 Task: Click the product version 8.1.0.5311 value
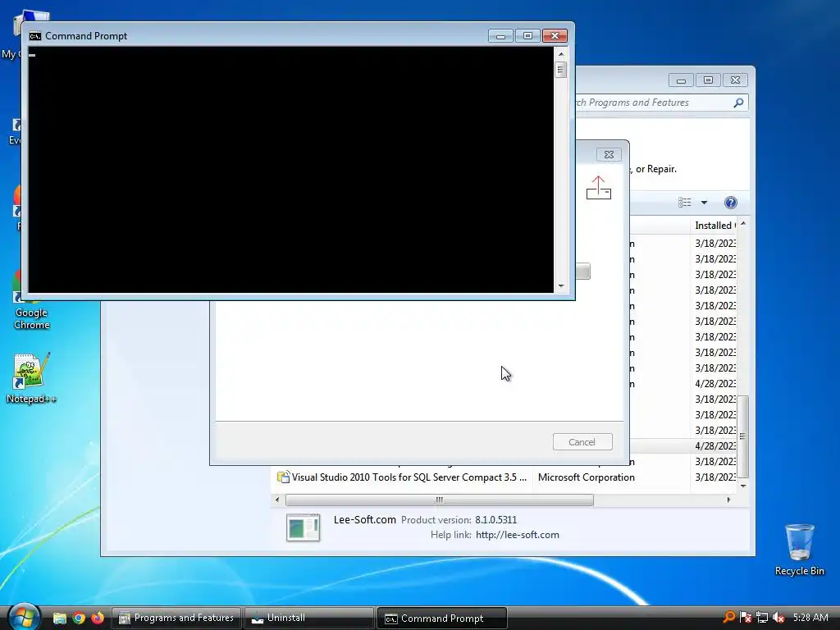pos(495,520)
